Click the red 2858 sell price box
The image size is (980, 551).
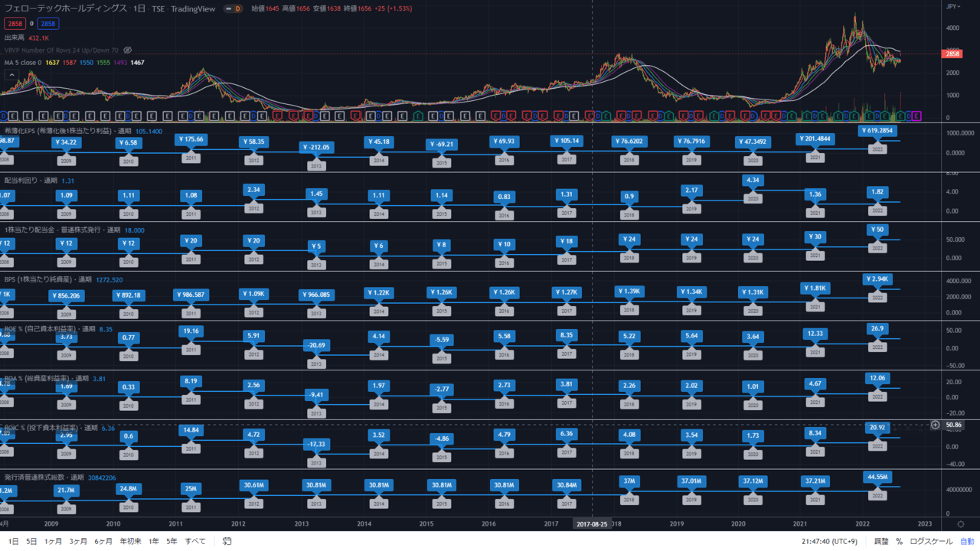click(14, 24)
